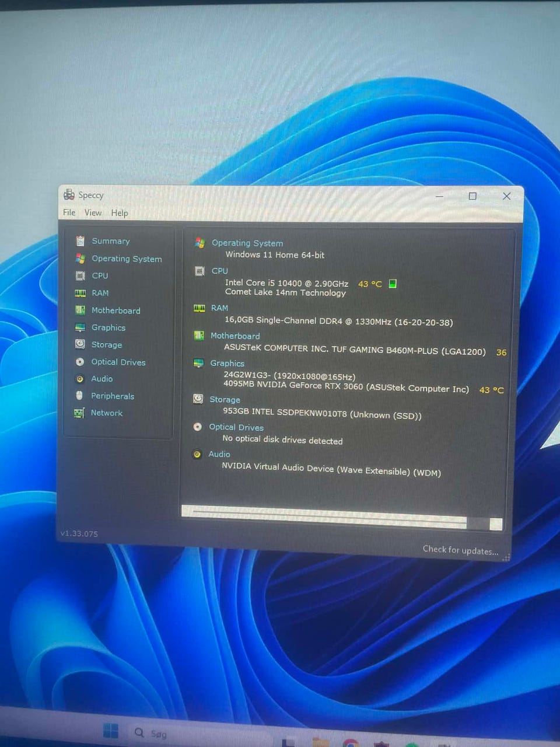Select the Operating System sidebar icon
This screenshot has height=747, width=560.
[80, 259]
